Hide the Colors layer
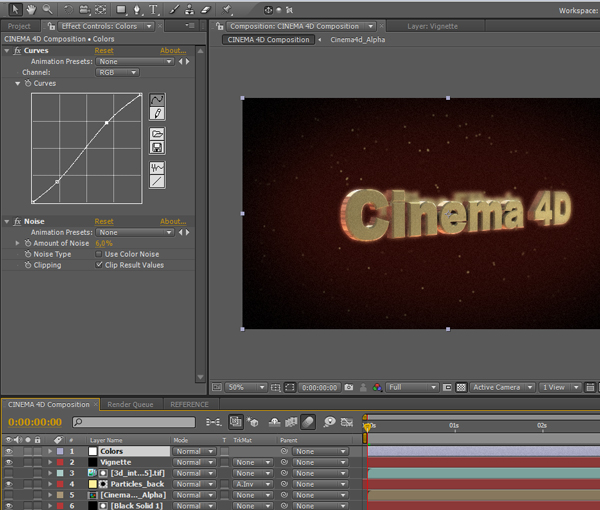 tap(8, 451)
